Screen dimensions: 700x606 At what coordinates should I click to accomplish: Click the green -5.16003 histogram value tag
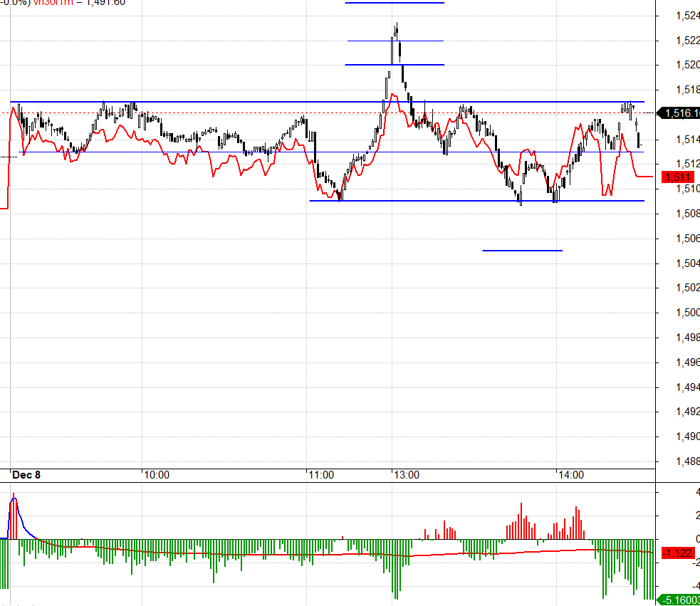pos(679,600)
